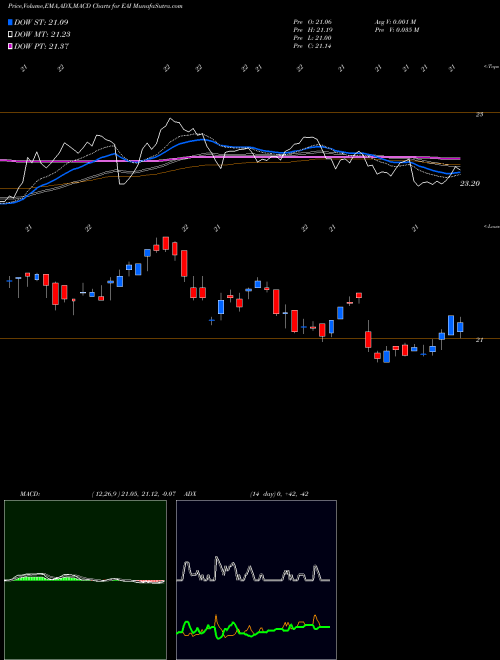500x660 pixels.
Task: Click the white DOW MT legend swatch
Action: (x=10, y=35)
